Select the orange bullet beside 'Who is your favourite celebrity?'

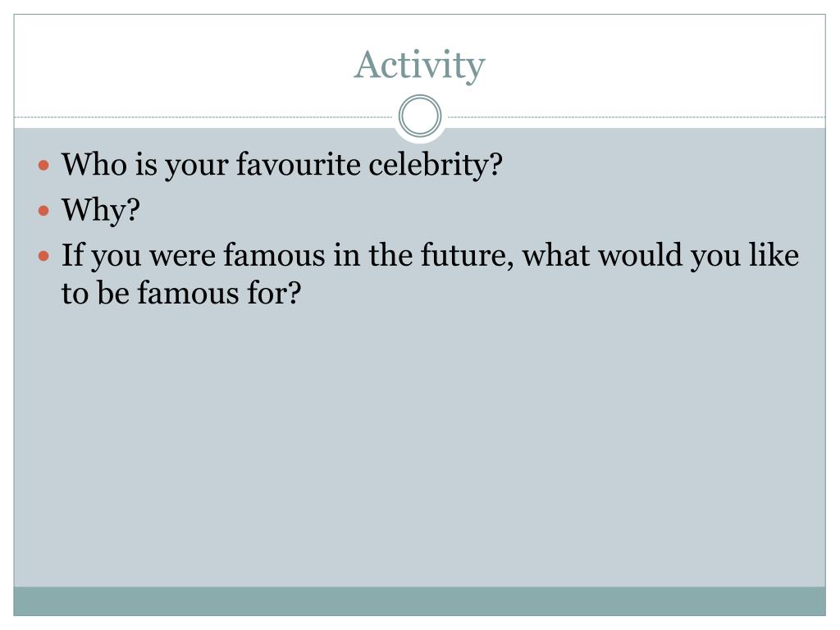tap(44, 165)
